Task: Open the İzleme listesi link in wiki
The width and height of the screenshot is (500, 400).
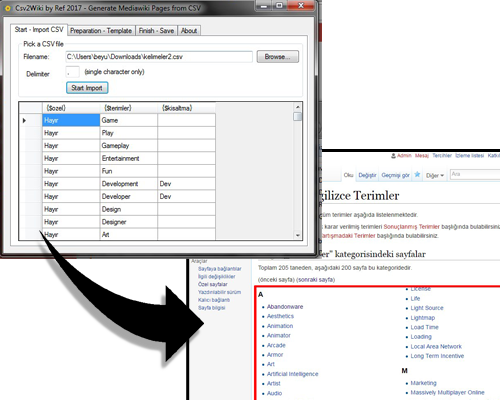Action: (x=469, y=156)
